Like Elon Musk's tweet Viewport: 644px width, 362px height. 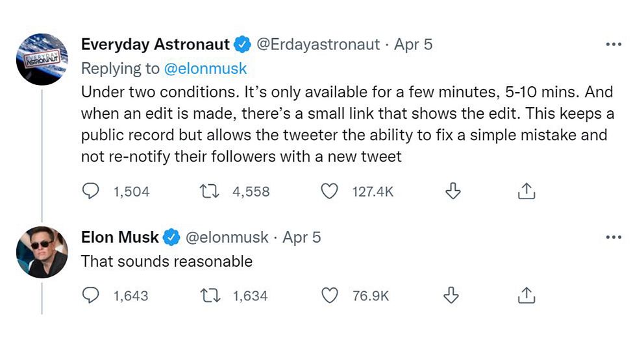click(330, 296)
